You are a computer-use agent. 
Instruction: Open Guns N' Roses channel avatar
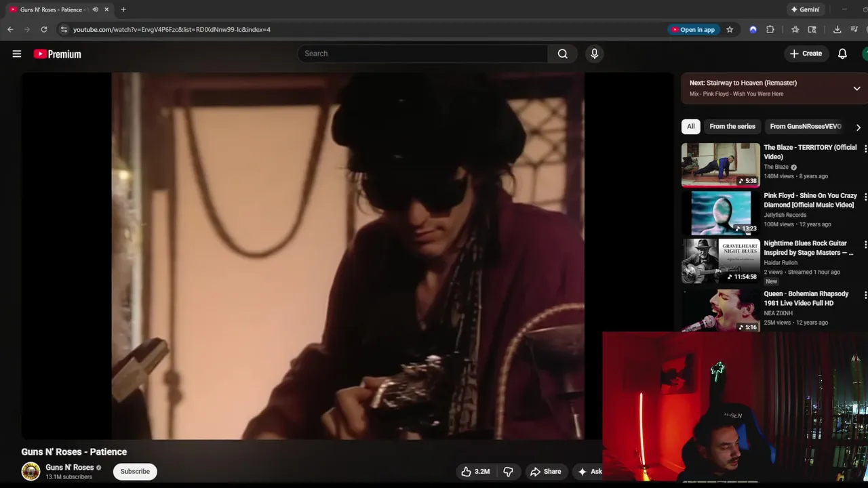[31, 472]
